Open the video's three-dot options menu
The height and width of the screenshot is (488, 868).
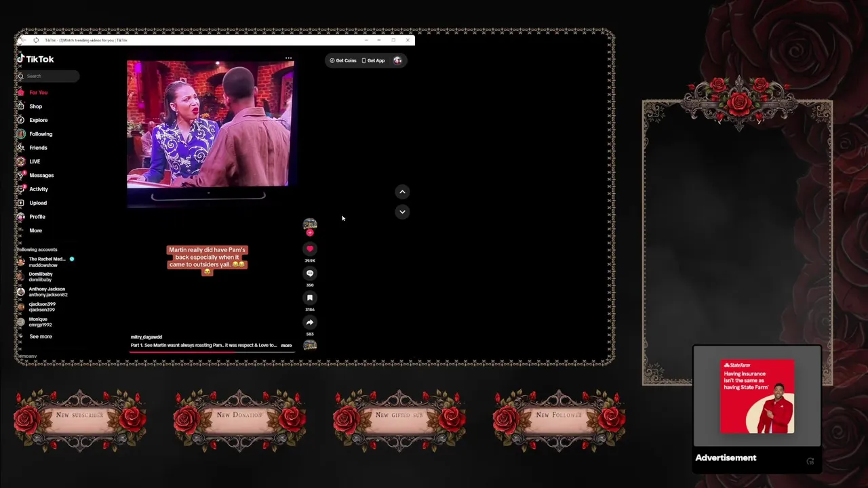point(288,58)
